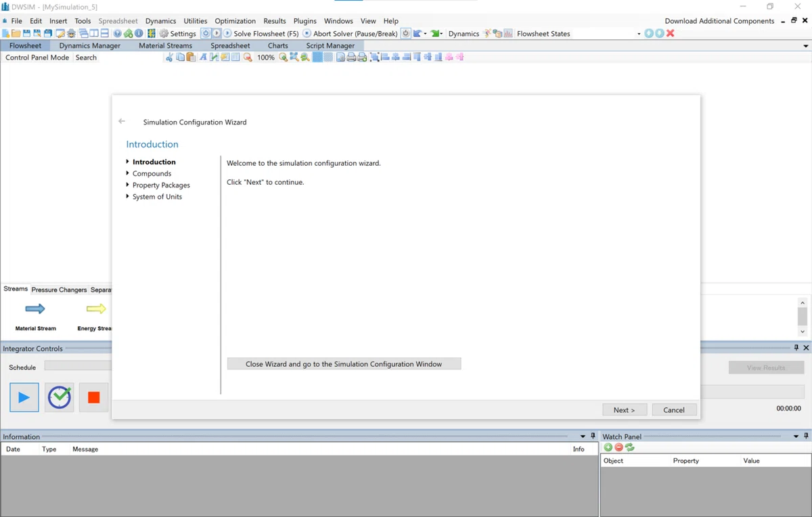Open the Flowsheet States dropdown

pos(639,34)
